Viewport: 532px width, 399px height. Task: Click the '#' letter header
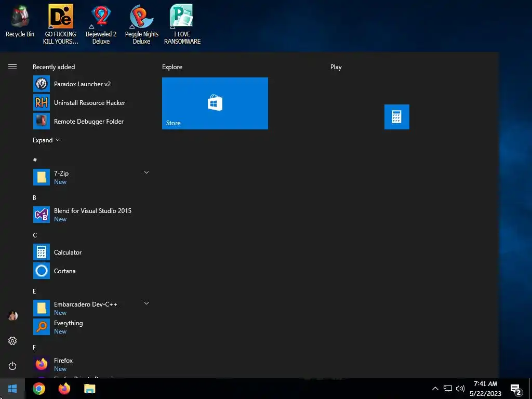click(x=35, y=160)
